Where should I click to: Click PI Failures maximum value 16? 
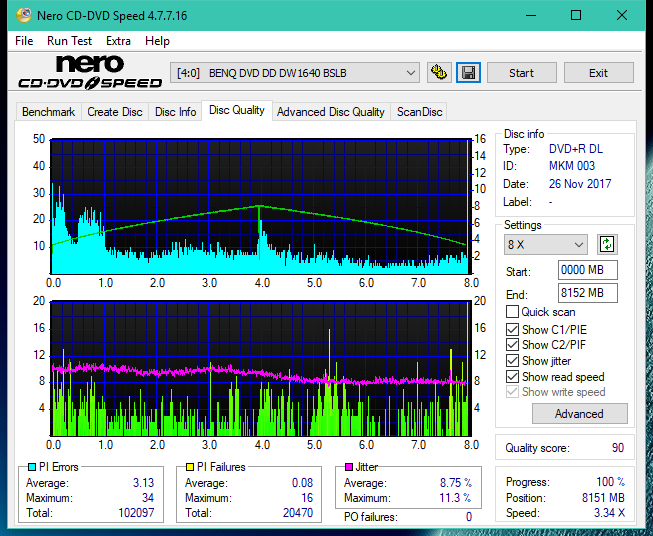click(x=307, y=498)
